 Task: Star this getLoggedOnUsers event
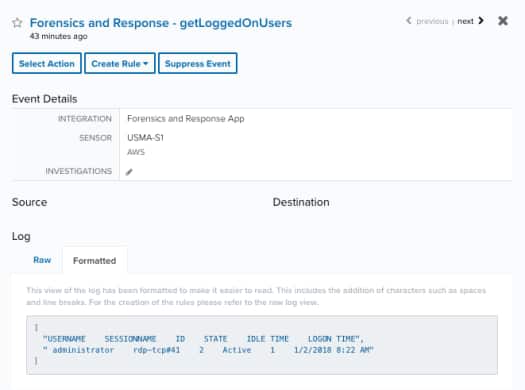click(x=17, y=23)
